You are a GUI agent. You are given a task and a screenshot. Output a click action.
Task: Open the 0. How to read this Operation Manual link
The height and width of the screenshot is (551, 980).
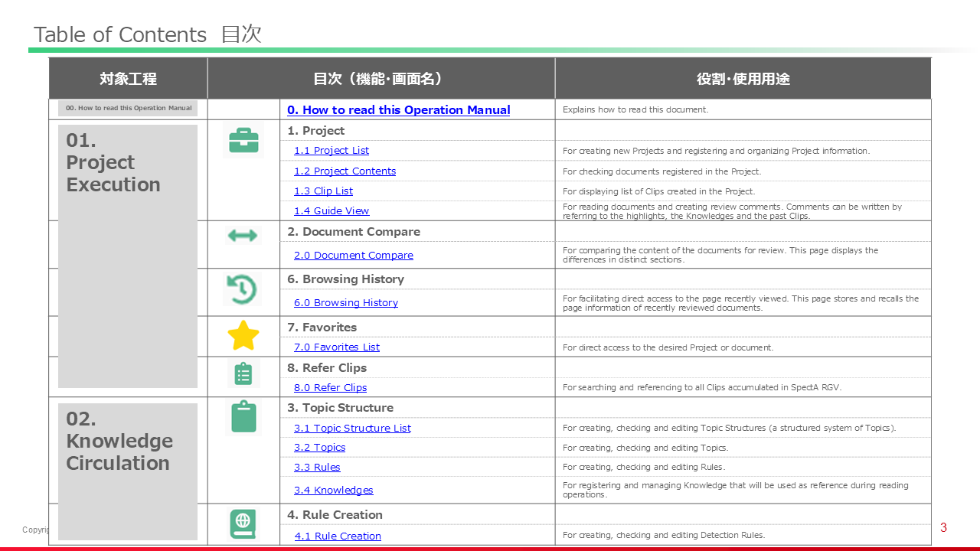tap(398, 110)
